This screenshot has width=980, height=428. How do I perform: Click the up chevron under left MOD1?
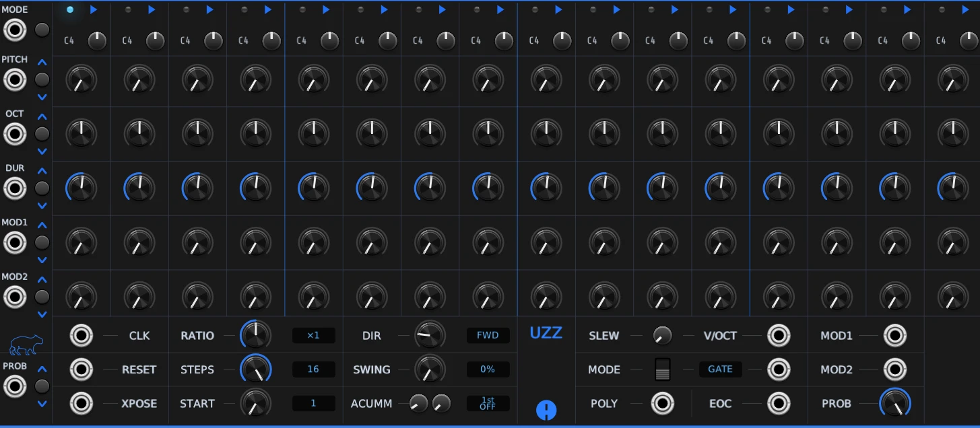[x=42, y=225]
